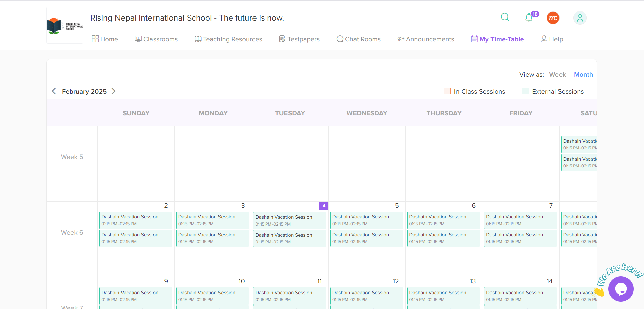
Task: Click the Chat Rooms speech icon
Action: (x=340, y=39)
